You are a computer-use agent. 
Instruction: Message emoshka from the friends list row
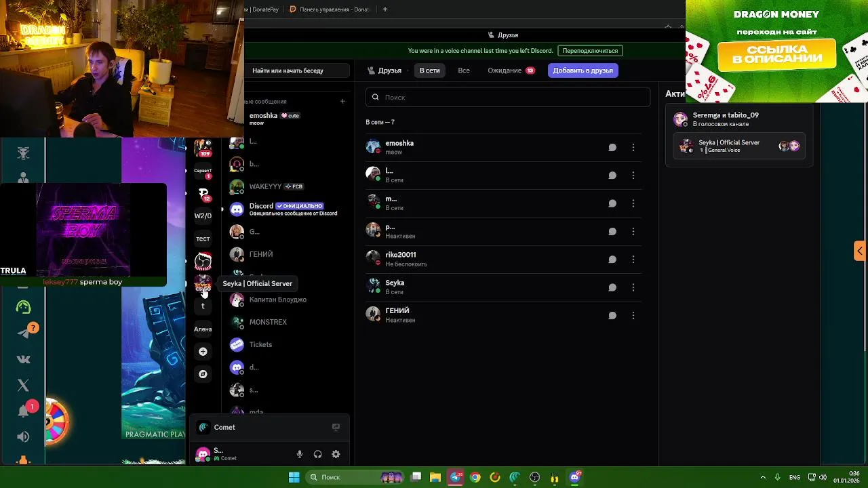click(x=612, y=147)
